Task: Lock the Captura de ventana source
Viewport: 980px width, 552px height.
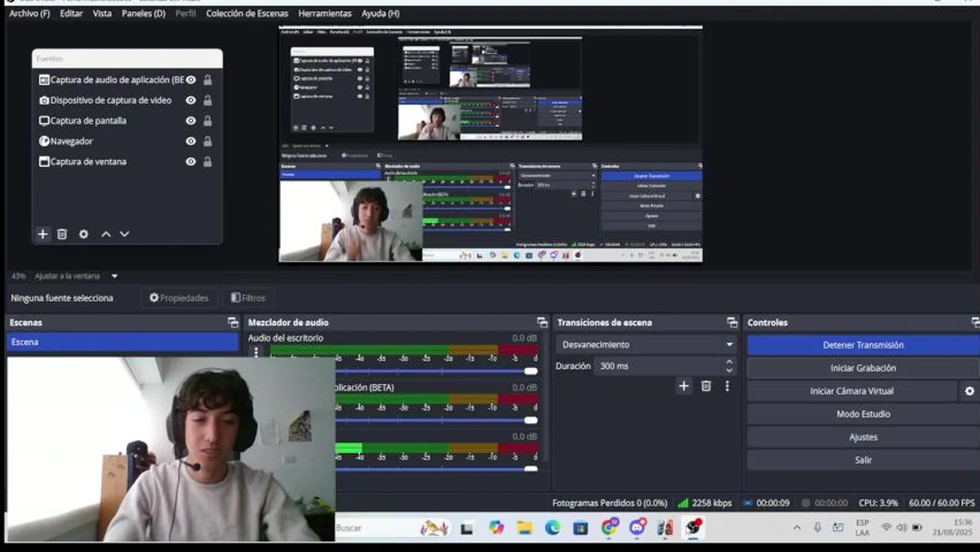Action: (208, 162)
